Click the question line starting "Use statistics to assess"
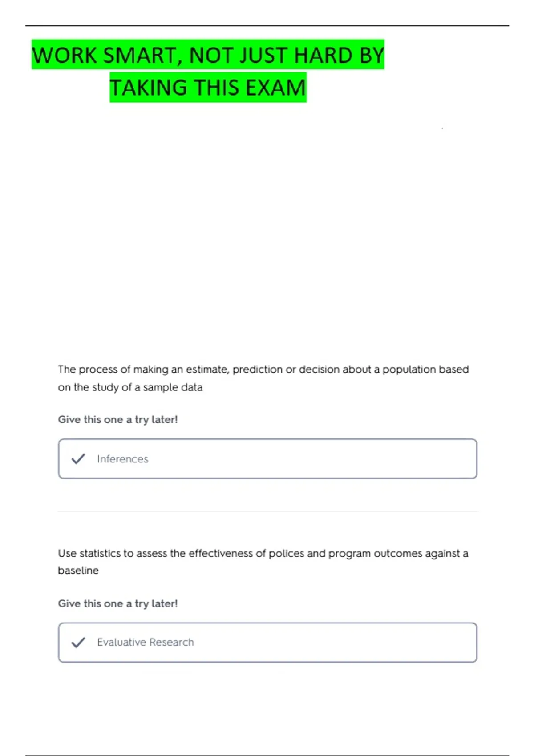The width and height of the screenshot is (534, 756). [263, 553]
